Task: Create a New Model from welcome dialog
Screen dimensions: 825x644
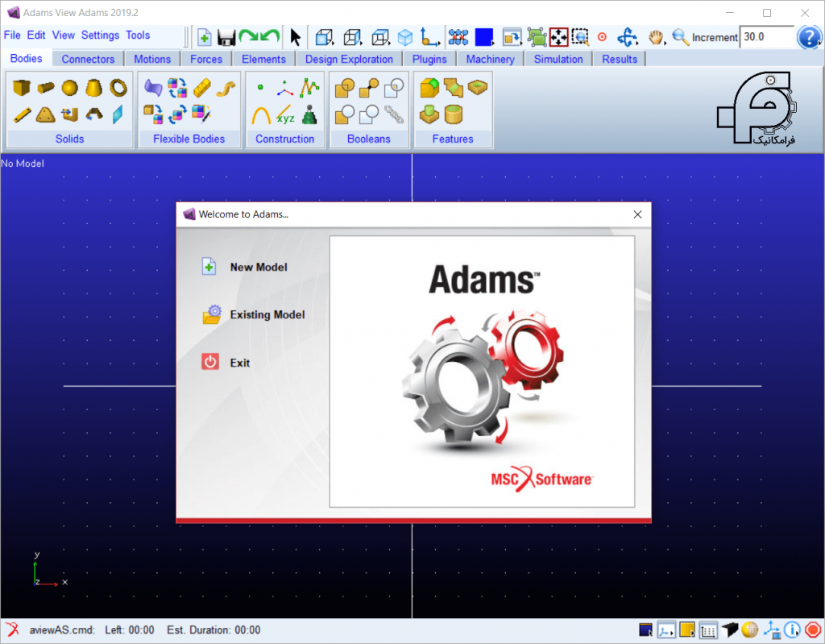Action: (245, 267)
